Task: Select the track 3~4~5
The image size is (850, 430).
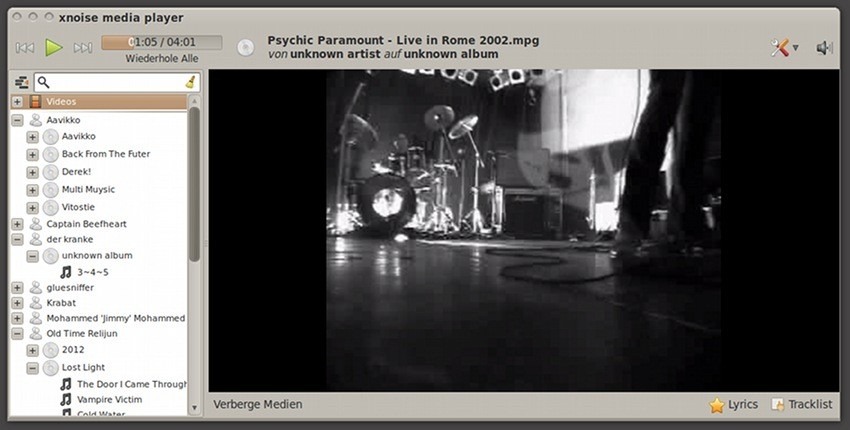Action: click(93, 272)
